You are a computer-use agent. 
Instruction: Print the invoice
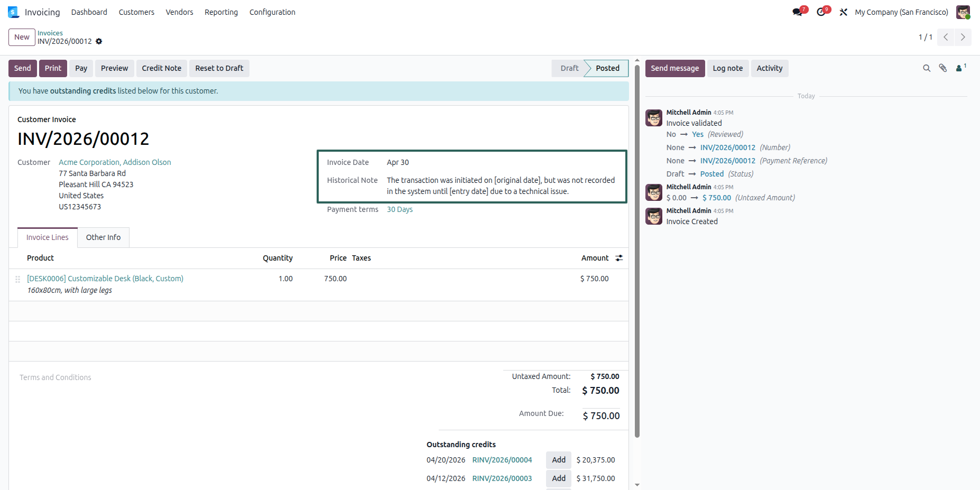(x=53, y=68)
